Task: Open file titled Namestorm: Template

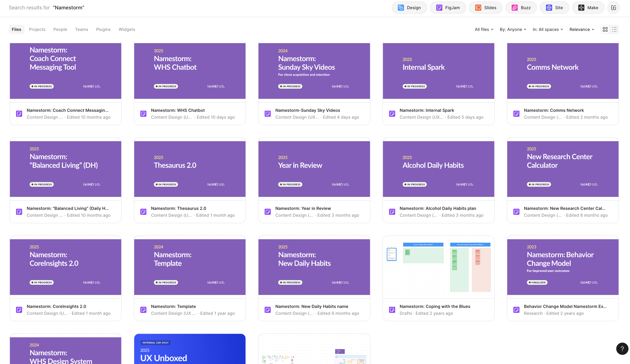Action: [x=174, y=307]
